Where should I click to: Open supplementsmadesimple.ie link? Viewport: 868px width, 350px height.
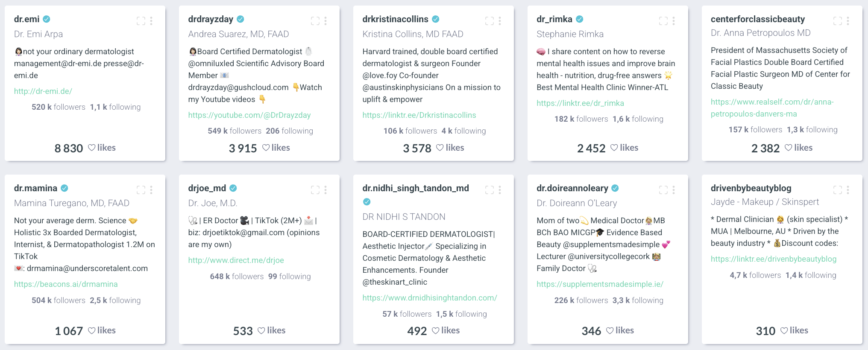pos(600,284)
